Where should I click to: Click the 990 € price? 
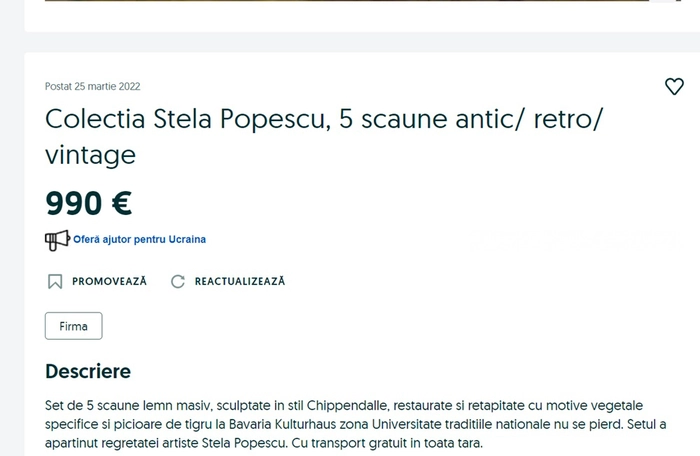88,203
